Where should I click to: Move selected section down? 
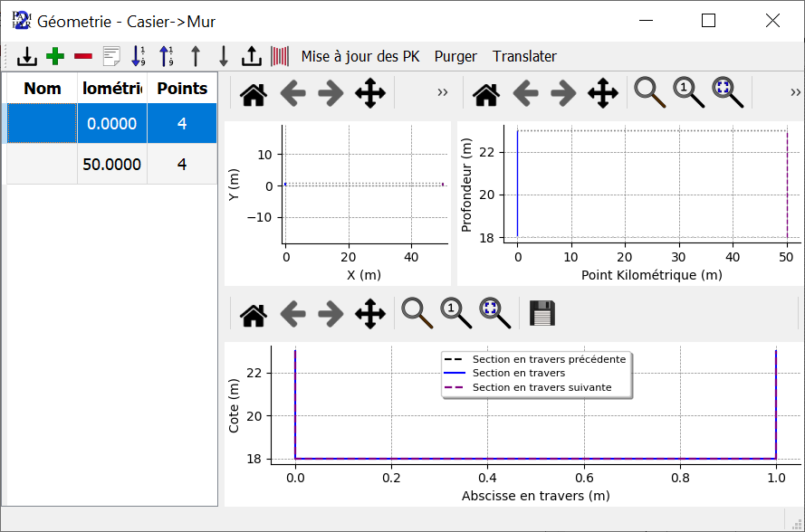pyautogui.click(x=223, y=56)
